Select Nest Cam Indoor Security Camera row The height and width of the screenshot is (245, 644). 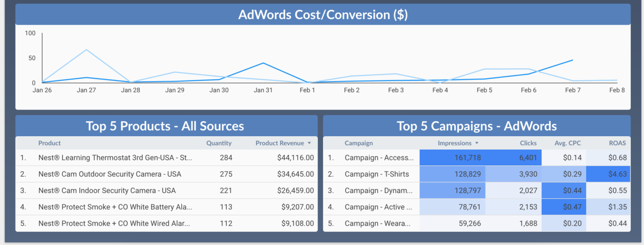[x=166, y=190]
